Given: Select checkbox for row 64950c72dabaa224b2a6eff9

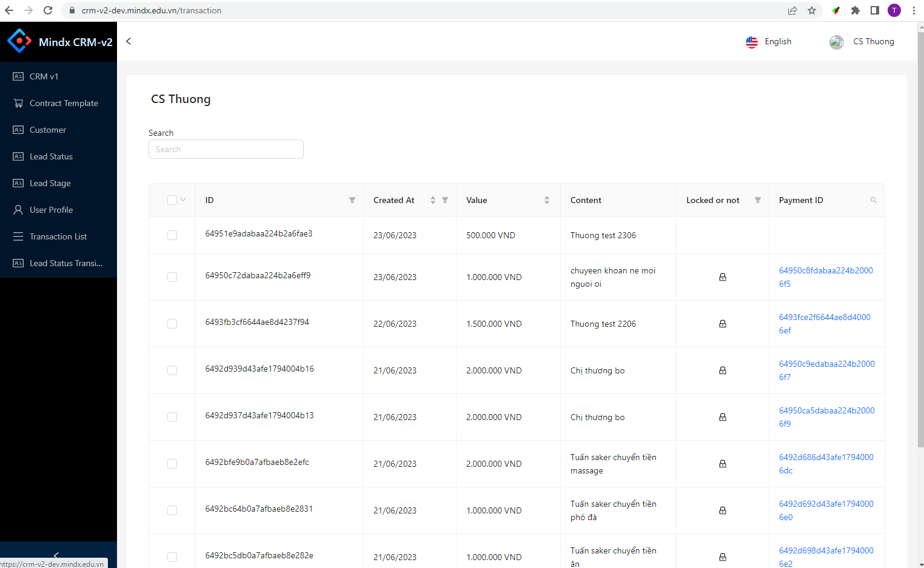Looking at the screenshot, I should coord(172,277).
